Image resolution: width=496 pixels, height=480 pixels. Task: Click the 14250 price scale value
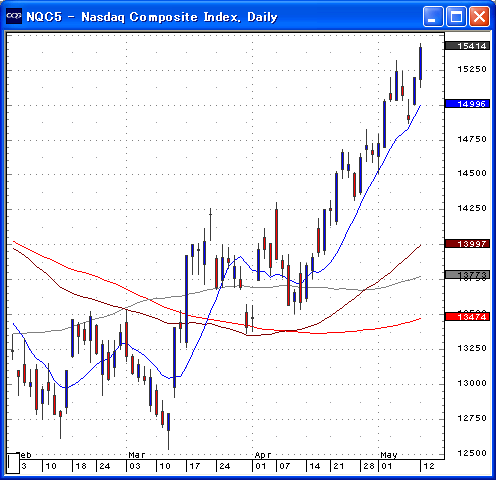click(472, 208)
